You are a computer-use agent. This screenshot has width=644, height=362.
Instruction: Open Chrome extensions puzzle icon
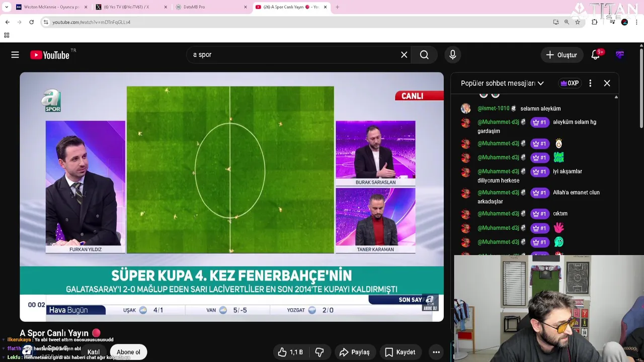click(x=595, y=22)
